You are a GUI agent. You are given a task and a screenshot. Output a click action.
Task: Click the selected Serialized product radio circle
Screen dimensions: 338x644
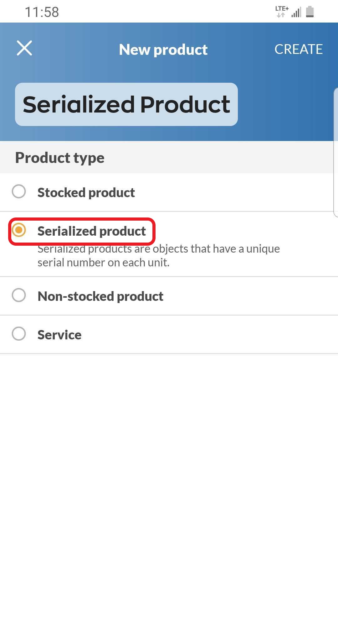pyautogui.click(x=19, y=230)
